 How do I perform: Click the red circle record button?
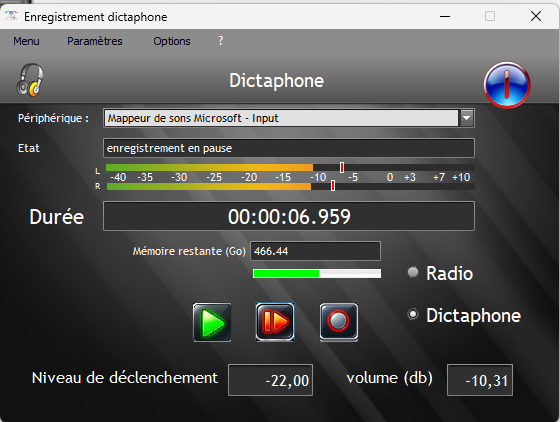tap(339, 322)
